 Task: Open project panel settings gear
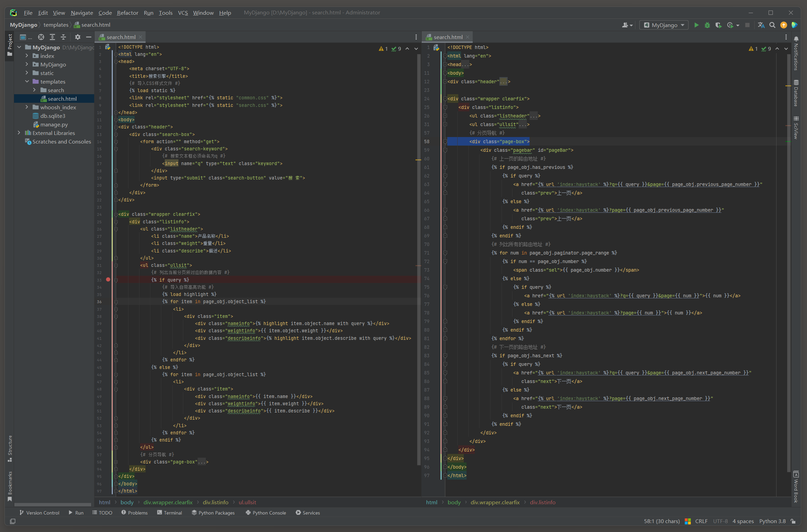78,37
